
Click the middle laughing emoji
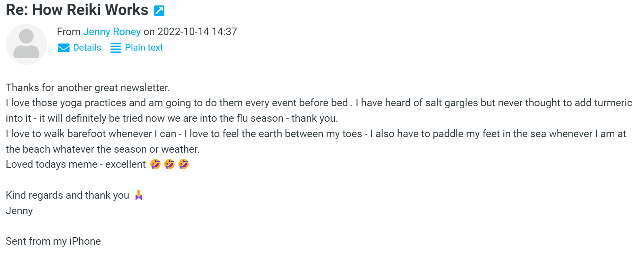pyautogui.click(x=169, y=164)
